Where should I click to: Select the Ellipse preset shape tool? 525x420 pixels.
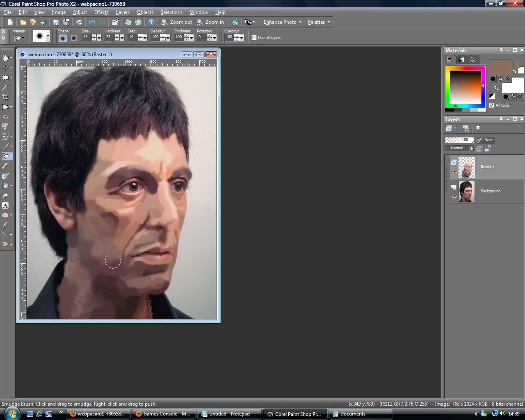point(5,215)
